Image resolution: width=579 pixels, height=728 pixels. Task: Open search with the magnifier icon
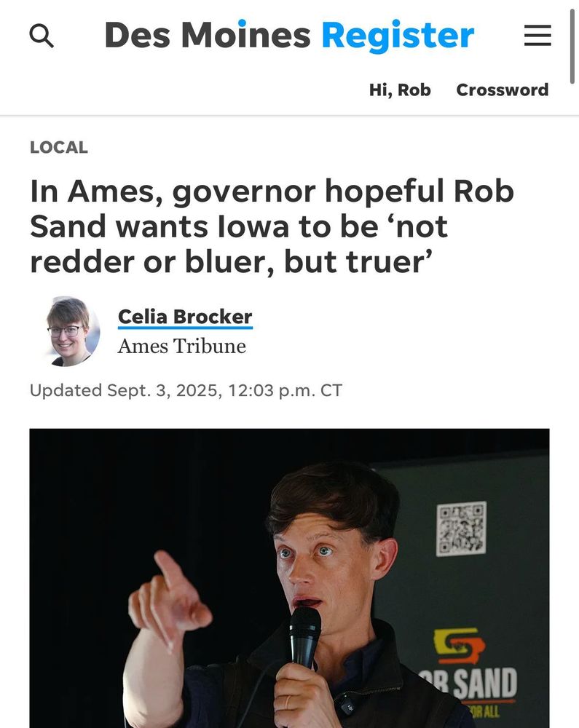[x=42, y=36]
